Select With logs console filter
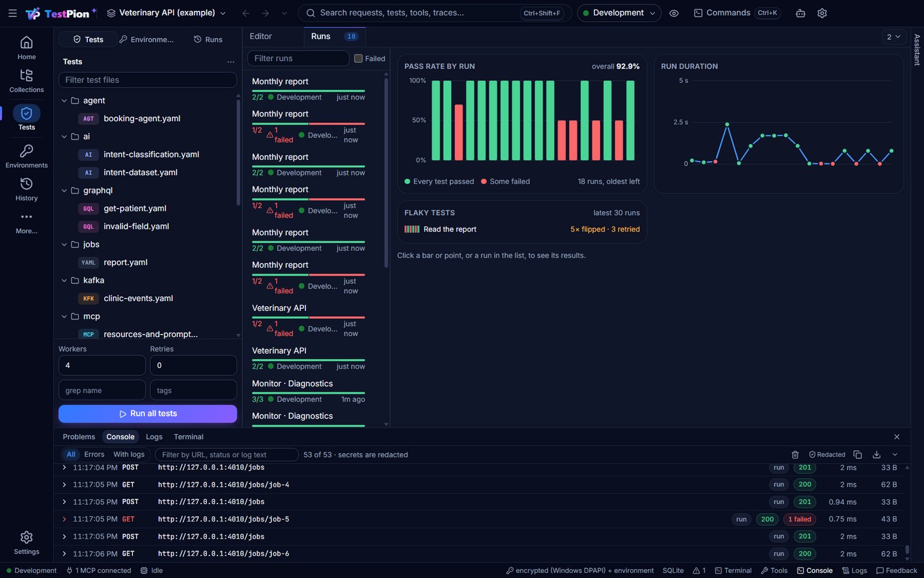Image resolution: width=924 pixels, height=578 pixels. pyautogui.click(x=129, y=455)
